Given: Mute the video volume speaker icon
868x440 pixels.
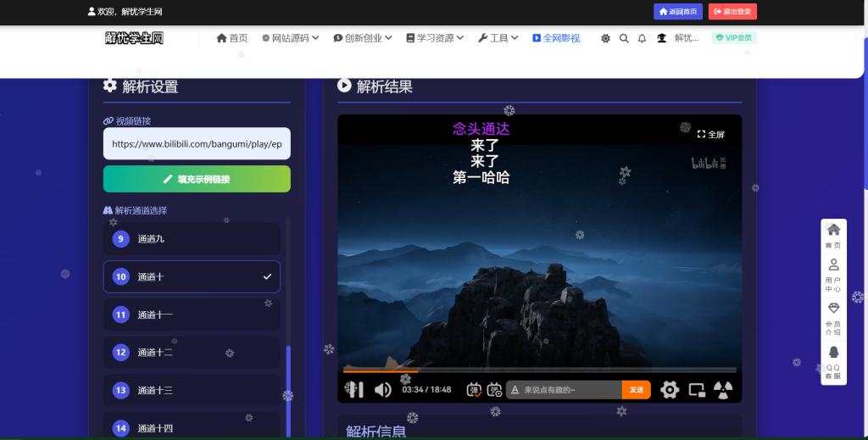Looking at the screenshot, I should click(382, 390).
